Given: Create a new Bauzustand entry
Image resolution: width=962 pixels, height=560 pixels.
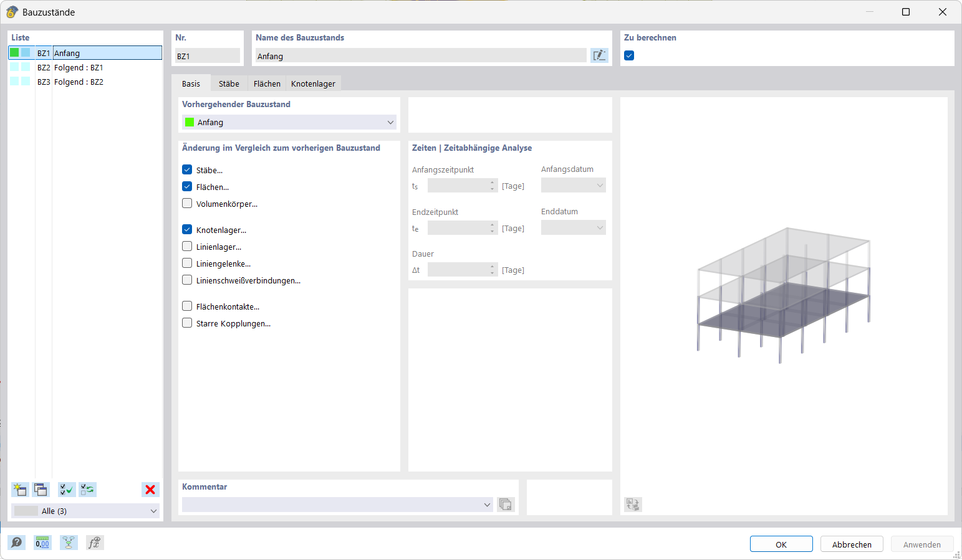Looking at the screenshot, I should click(19, 490).
